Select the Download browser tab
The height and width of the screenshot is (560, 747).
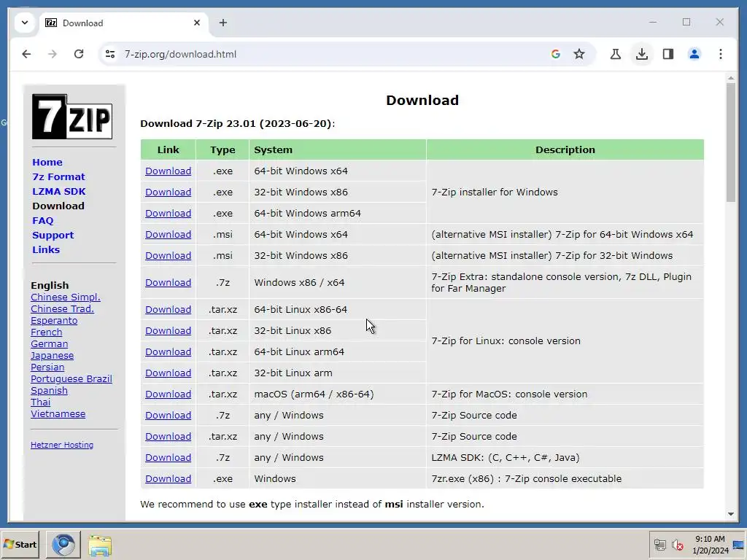(x=125, y=23)
